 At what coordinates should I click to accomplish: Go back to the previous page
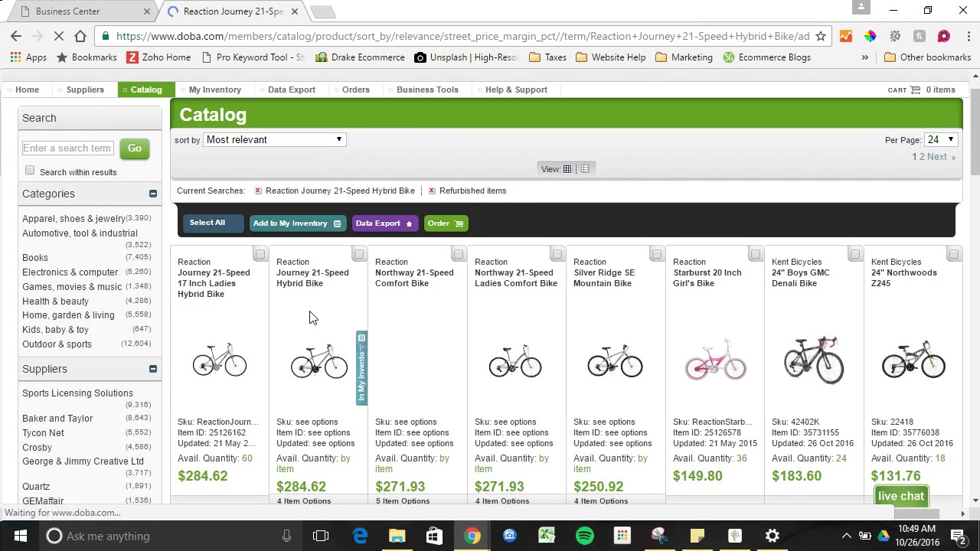pyautogui.click(x=16, y=36)
